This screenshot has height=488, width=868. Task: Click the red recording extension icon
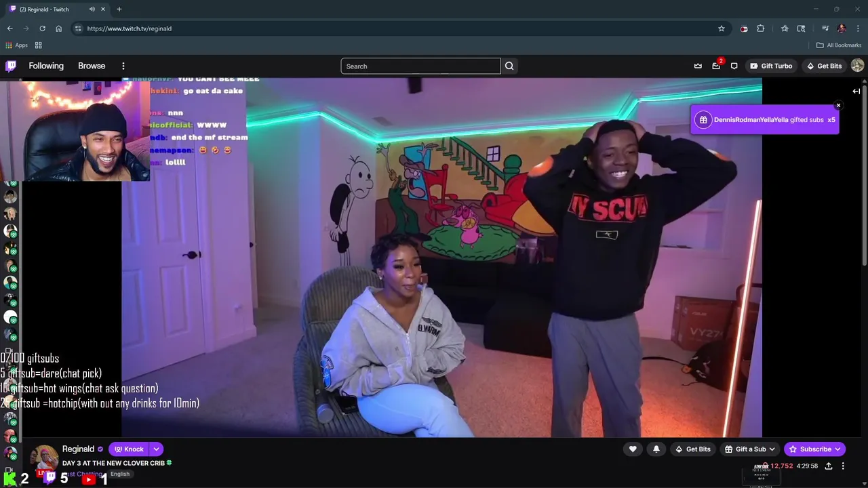(x=744, y=28)
